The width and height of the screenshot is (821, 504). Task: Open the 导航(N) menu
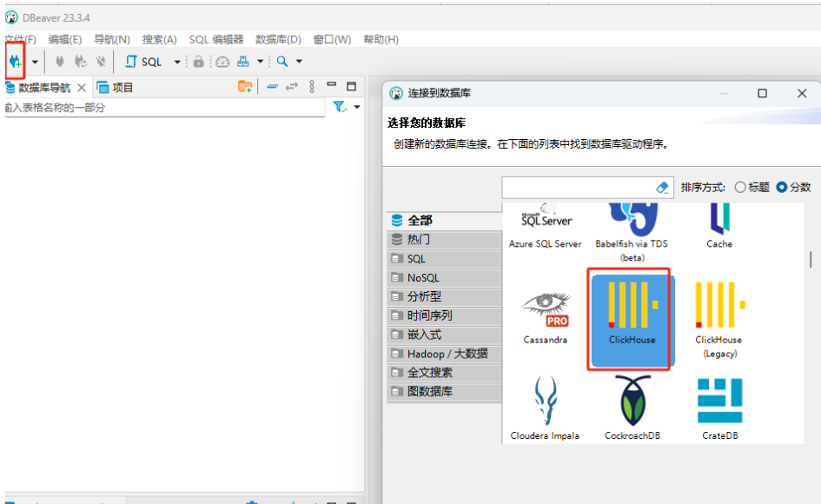pyautogui.click(x=111, y=39)
